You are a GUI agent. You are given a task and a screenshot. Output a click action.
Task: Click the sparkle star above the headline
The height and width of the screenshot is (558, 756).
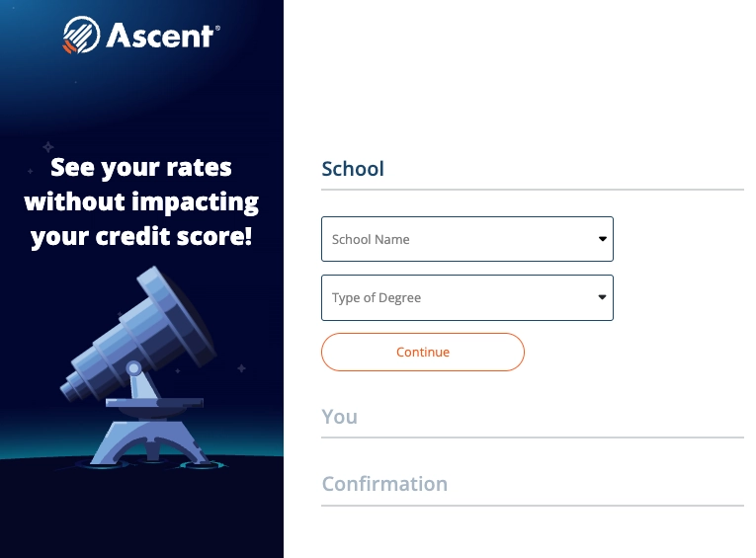point(47,146)
